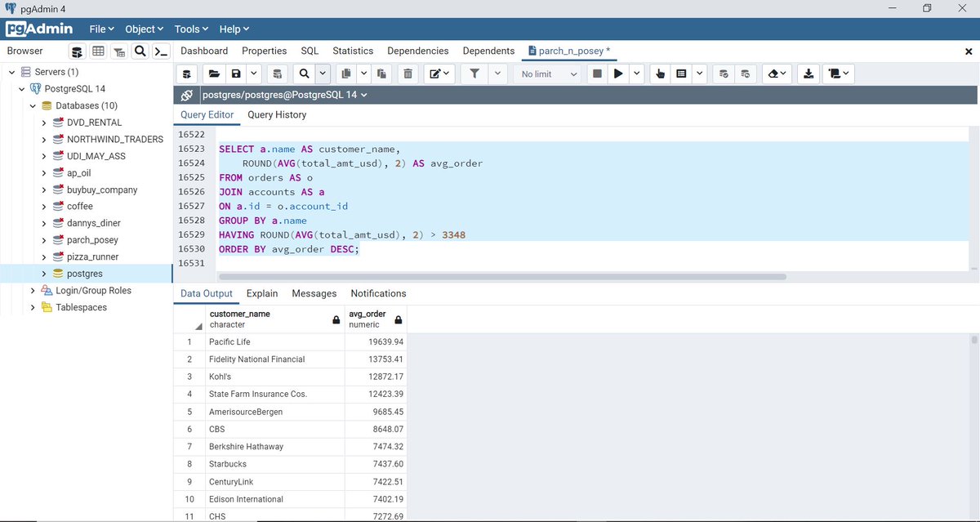
Task: Click Copy icon in query toolbar
Action: click(346, 74)
